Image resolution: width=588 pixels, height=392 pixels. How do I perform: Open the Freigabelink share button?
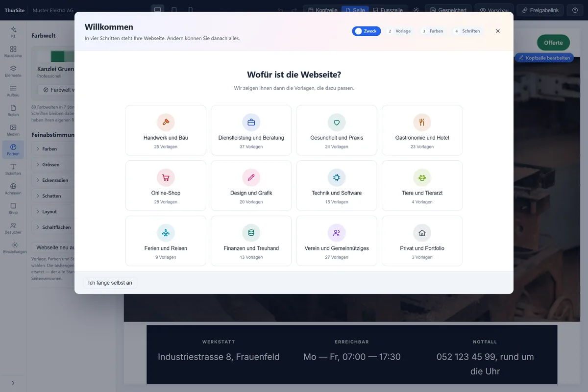click(540, 10)
